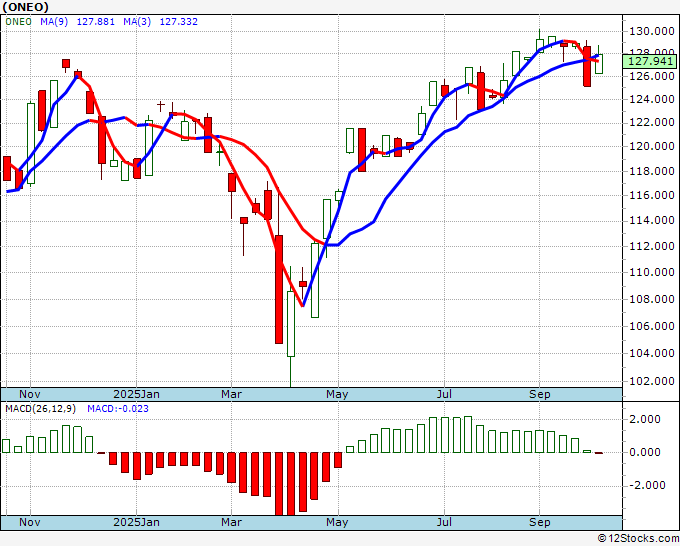This screenshot has height=546, width=680.
Task: Click the 130.000 price axis label
Action: pos(652,31)
